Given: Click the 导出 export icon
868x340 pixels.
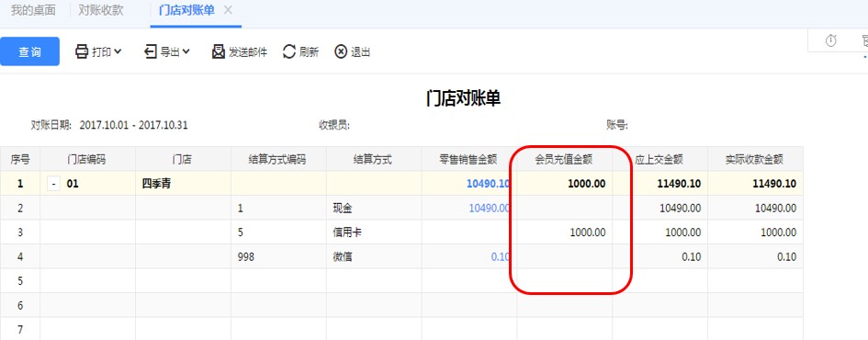Looking at the screenshot, I should 150,51.
